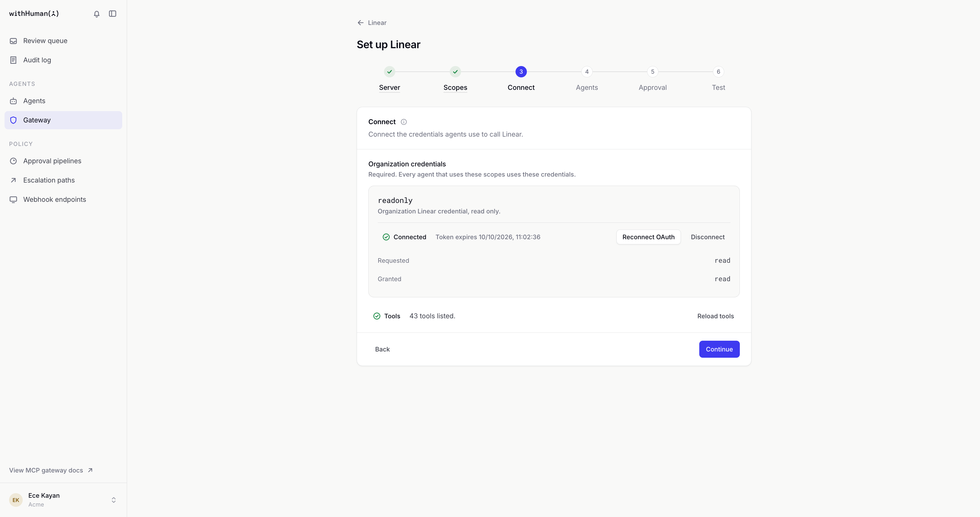Click the Requested 'read' value
This screenshot has width=980, height=517.
(722, 261)
